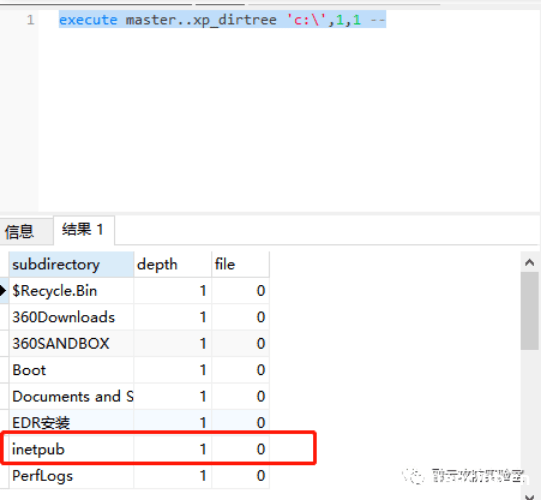The width and height of the screenshot is (541, 500).
Task: Select the PerfLogs subdirectory cell
Action: point(71,476)
